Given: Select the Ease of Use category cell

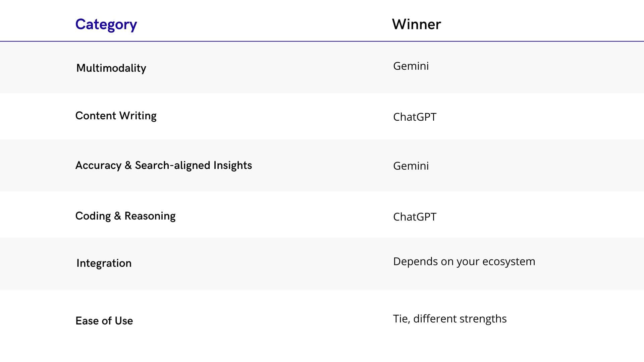Looking at the screenshot, I should [x=104, y=321].
